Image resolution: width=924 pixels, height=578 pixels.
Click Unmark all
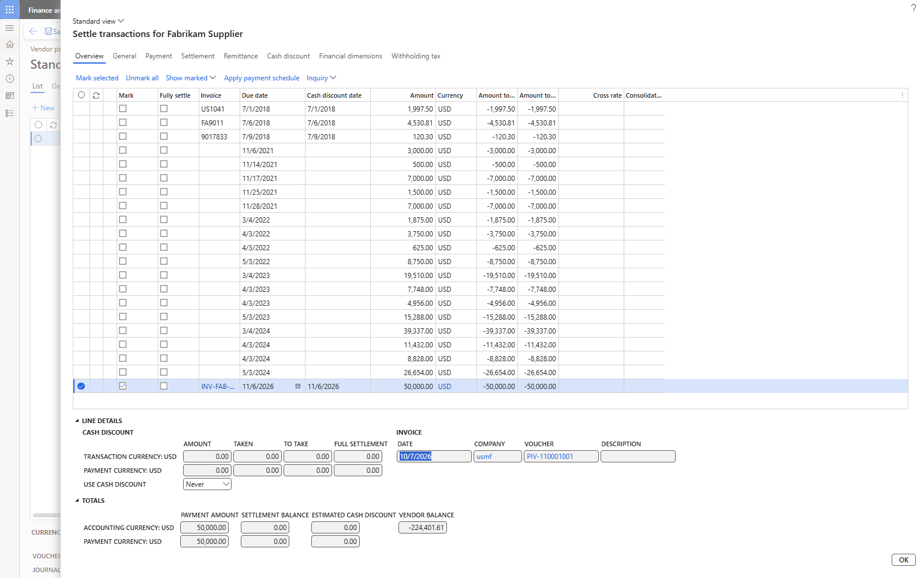pos(142,78)
